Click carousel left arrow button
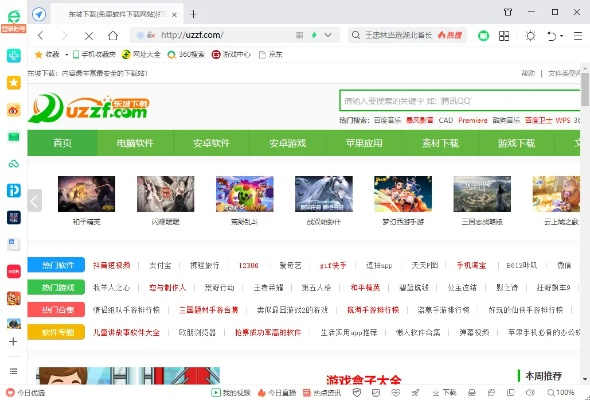The height and width of the screenshot is (400, 590). coord(35,200)
